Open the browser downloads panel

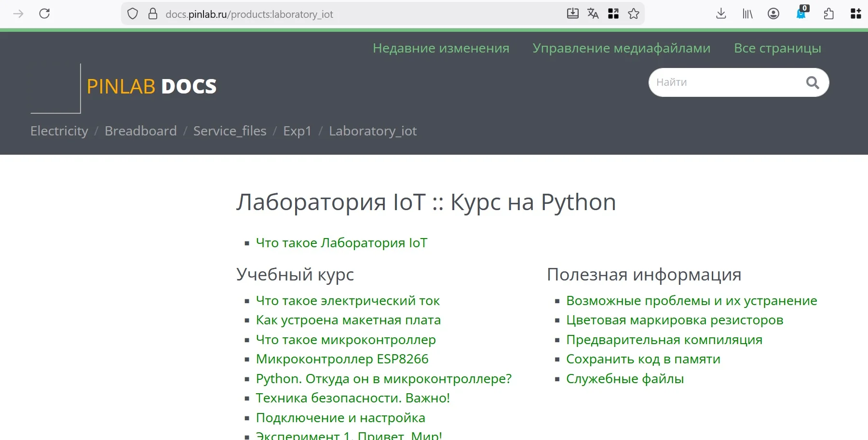click(721, 14)
